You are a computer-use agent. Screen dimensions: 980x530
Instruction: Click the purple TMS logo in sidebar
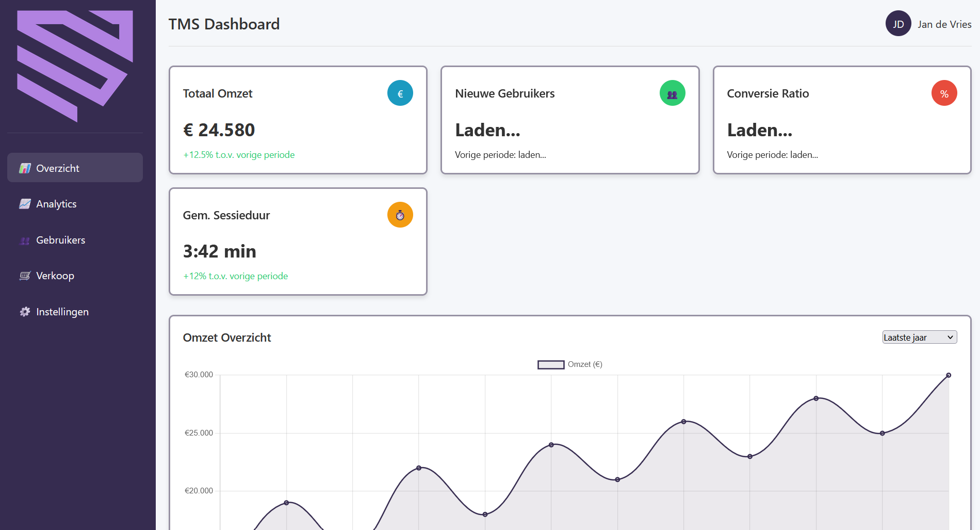coord(75,66)
